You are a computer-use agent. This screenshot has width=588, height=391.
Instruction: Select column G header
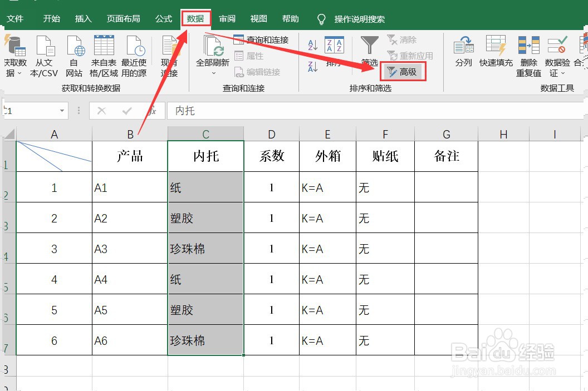446,134
